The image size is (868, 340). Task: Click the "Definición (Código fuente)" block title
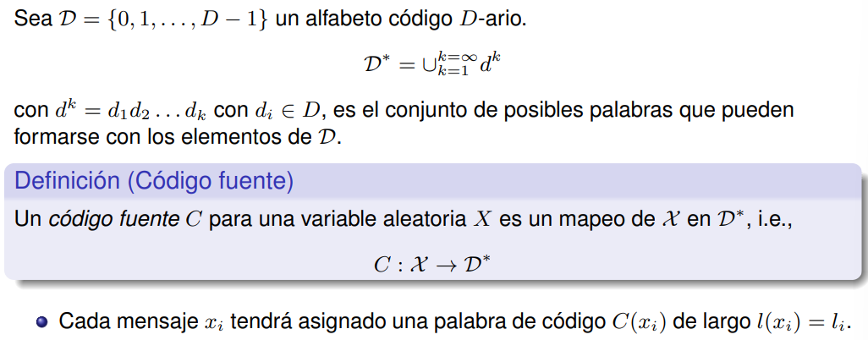pos(155,180)
